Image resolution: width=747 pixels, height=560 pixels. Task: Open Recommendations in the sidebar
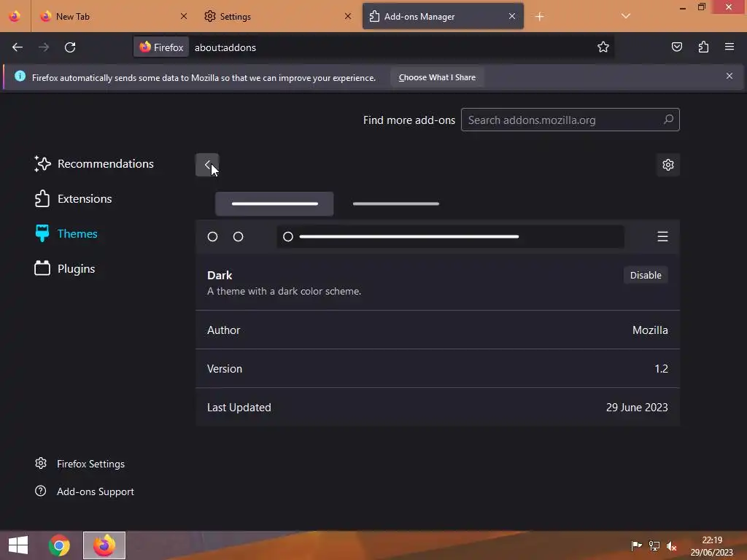94,164
